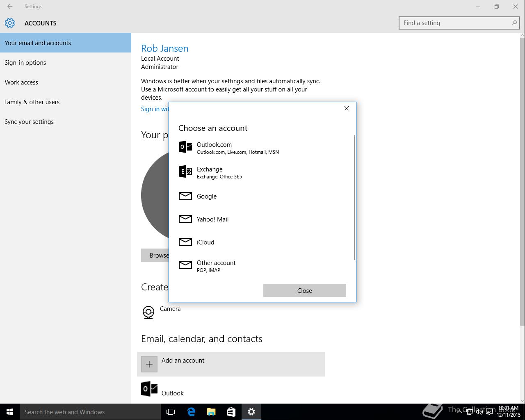
Task: Select the 'Exchange, Office 365' subtitle
Action: 219,177
